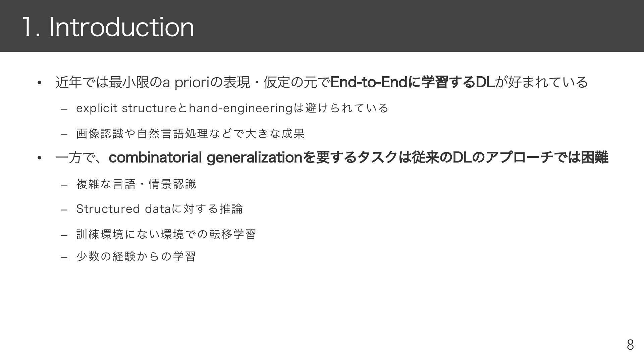Click the phrase '好まれている' in first bullet
The width and height of the screenshot is (644, 363).
tap(548, 82)
